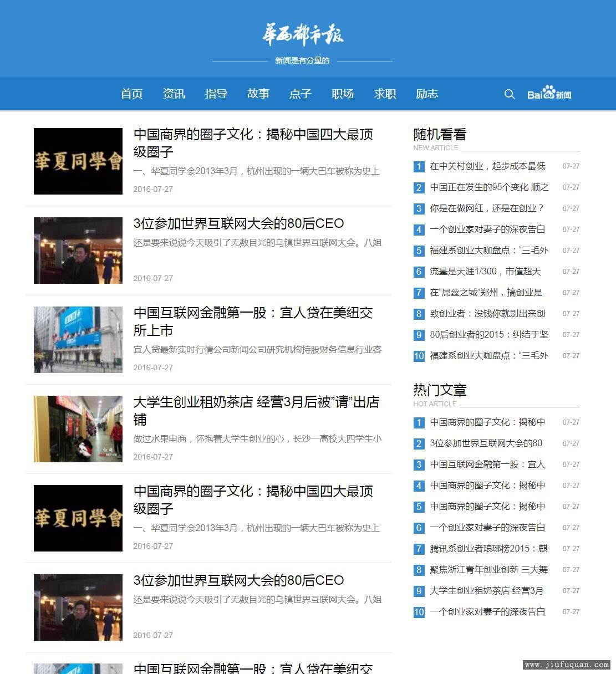Click excerpt 做过水果电商，怀抱着大学生创业的心
This screenshot has height=674, width=616.
tap(257, 438)
